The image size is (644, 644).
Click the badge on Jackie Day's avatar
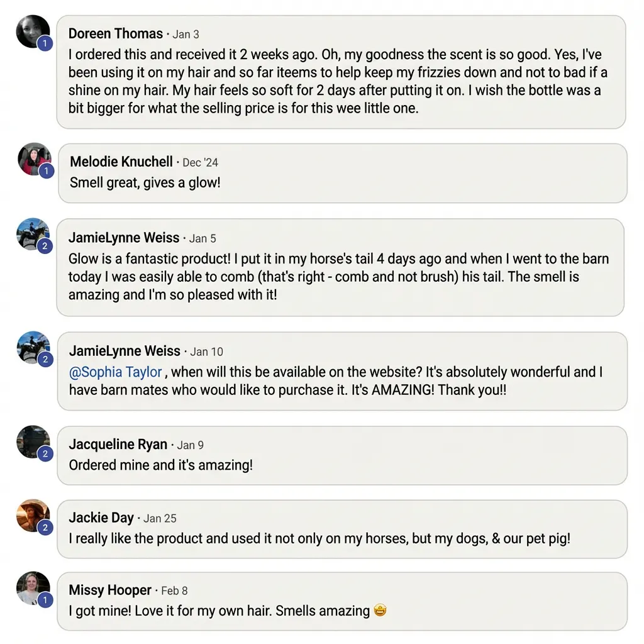point(45,528)
